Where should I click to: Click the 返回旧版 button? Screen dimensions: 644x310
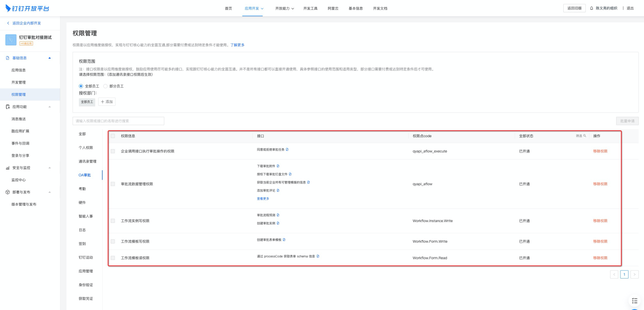point(574,8)
